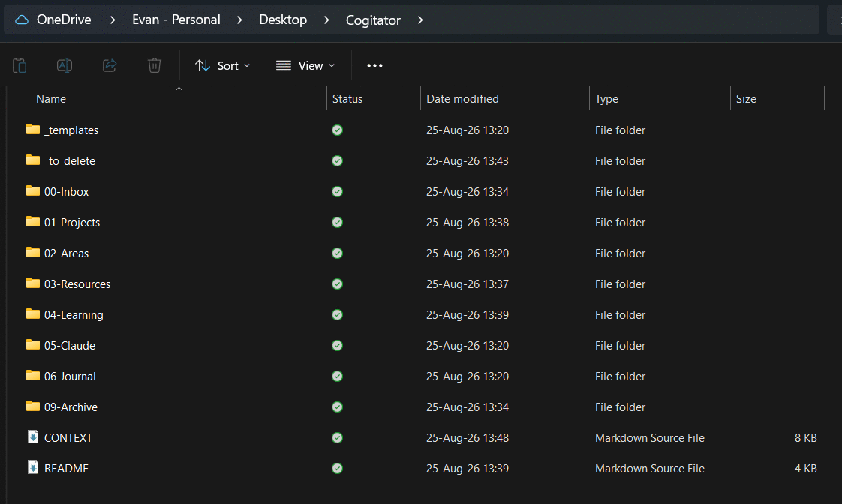Expand chevron after OneDrive in breadcrumb

113,19
